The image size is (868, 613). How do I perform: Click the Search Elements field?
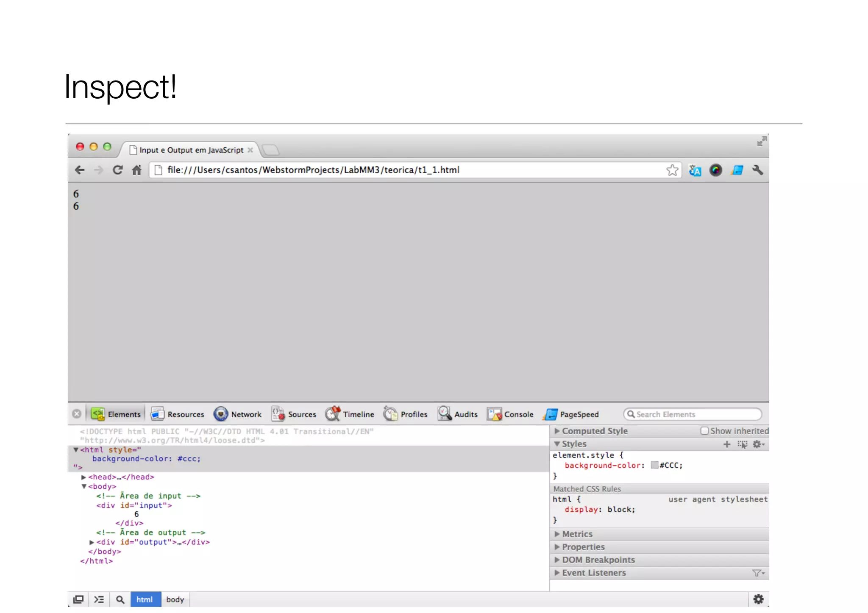(693, 414)
